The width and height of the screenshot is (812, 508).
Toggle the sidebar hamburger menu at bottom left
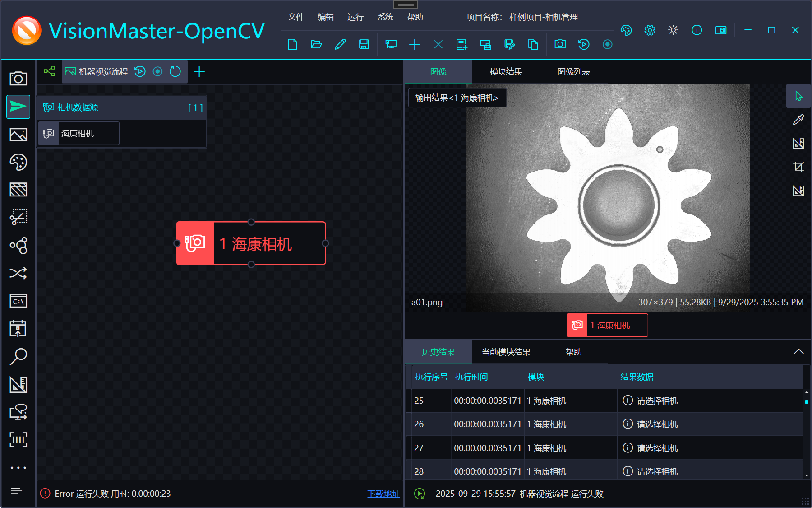pyautogui.click(x=17, y=491)
